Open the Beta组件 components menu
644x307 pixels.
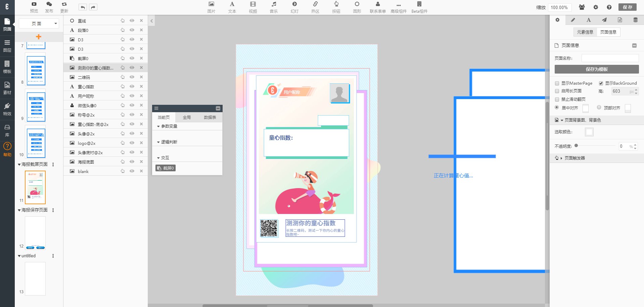[419, 7]
